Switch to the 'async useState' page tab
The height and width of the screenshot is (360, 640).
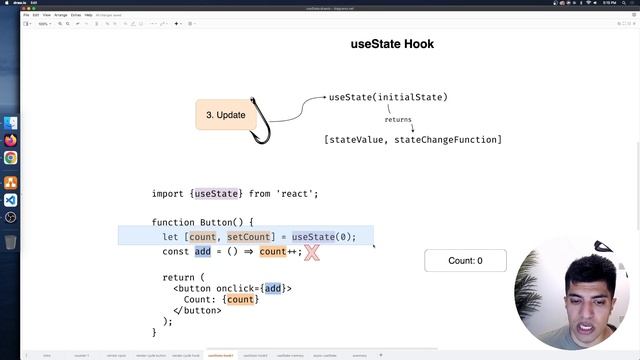[325, 356]
